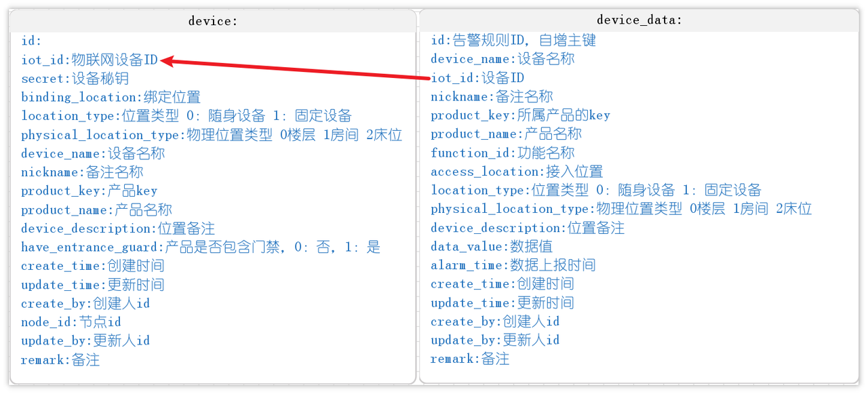
Task: Click access_location:接入位置 field
Action: pyautogui.click(x=517, y=172)
